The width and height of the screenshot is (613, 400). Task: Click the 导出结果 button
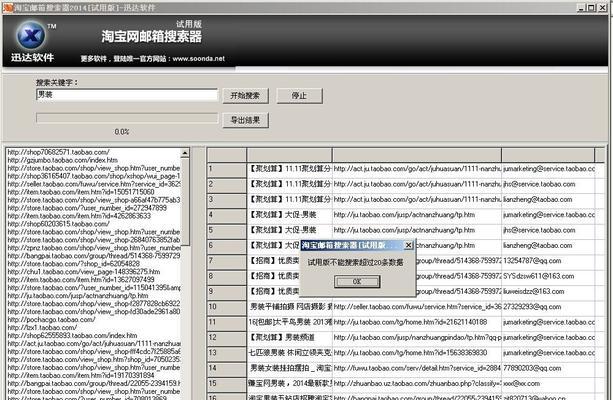point(246,120)
